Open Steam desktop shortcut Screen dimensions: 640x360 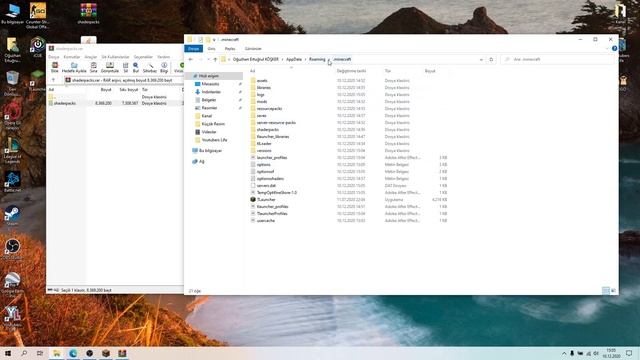click(12, 216)
